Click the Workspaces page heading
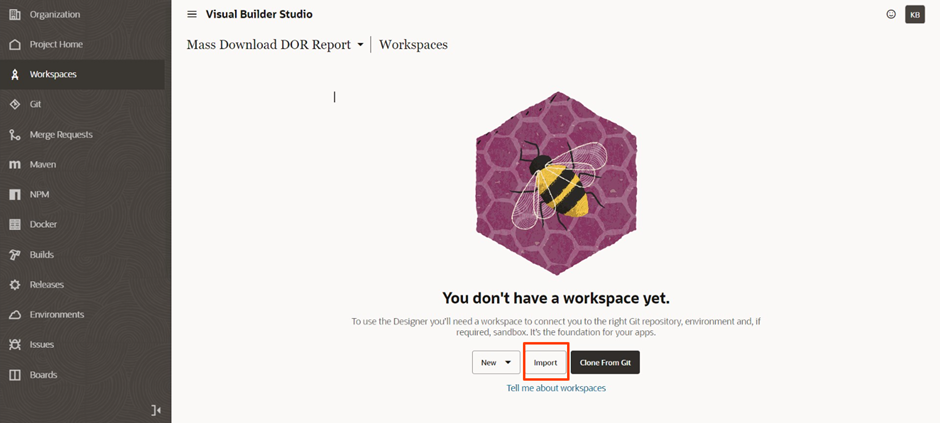The height and width of the screenshot is (423, 940). click(x=413, y=45)
